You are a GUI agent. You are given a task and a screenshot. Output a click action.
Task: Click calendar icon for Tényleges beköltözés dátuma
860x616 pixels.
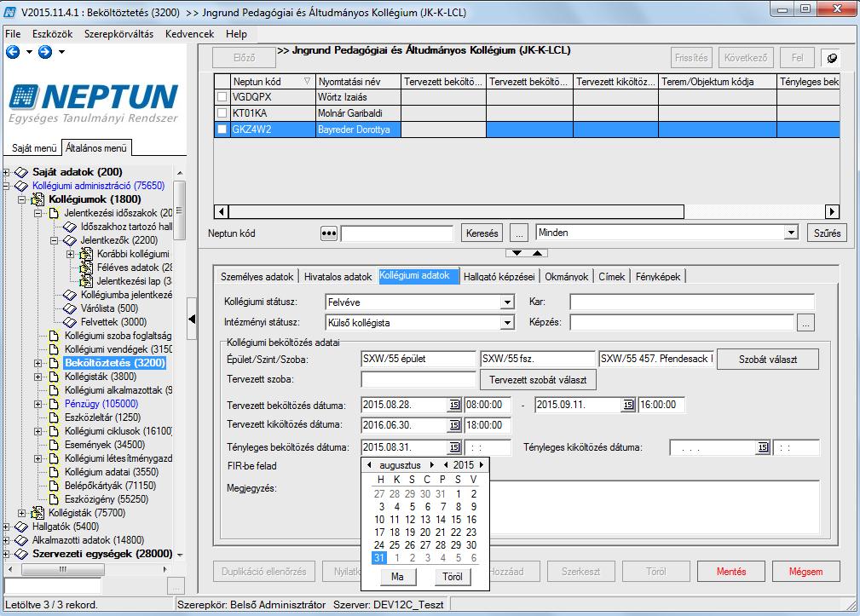(x=454, y=447)
